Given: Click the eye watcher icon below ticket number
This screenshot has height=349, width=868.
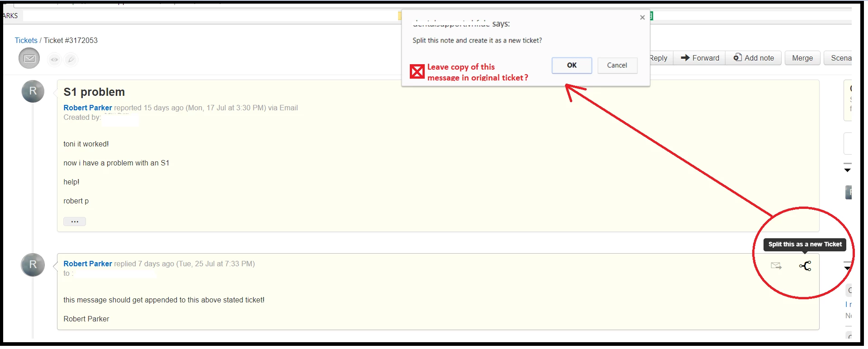Looking at the screenshot, I should (x=54, y=59).
